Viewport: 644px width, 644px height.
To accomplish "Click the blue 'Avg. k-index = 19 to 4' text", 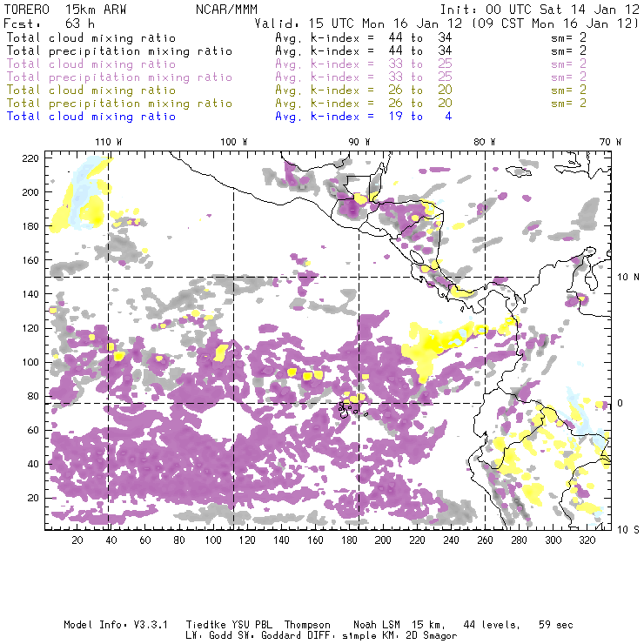I will [364, 117].
